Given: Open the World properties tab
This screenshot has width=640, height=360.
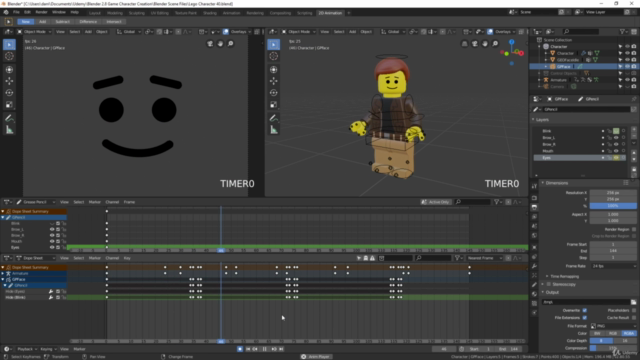Looking at the screenshot, I should [534, 236].
